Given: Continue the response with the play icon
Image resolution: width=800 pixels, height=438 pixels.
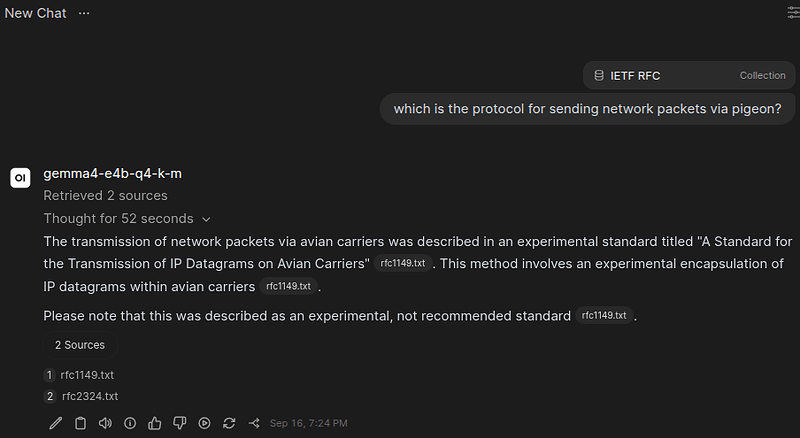Looking at the screenshot, I should tap(205, 423).
